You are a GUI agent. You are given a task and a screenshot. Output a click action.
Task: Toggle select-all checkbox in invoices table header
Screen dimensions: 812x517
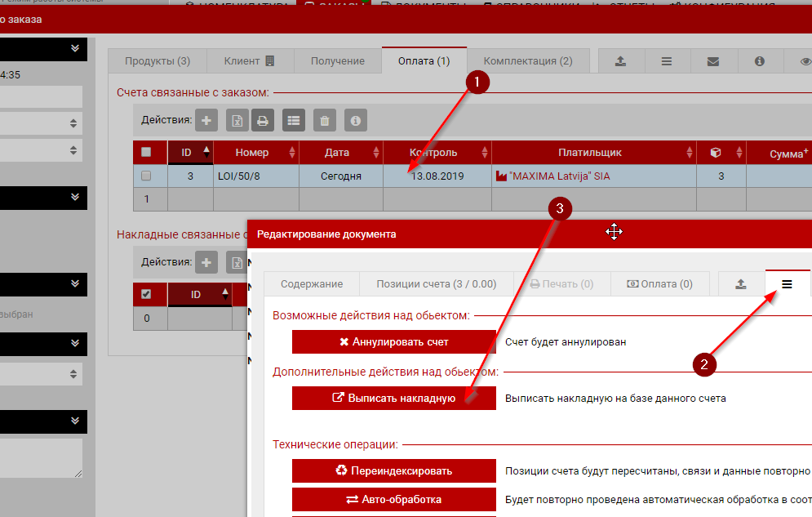coord(146,152)
